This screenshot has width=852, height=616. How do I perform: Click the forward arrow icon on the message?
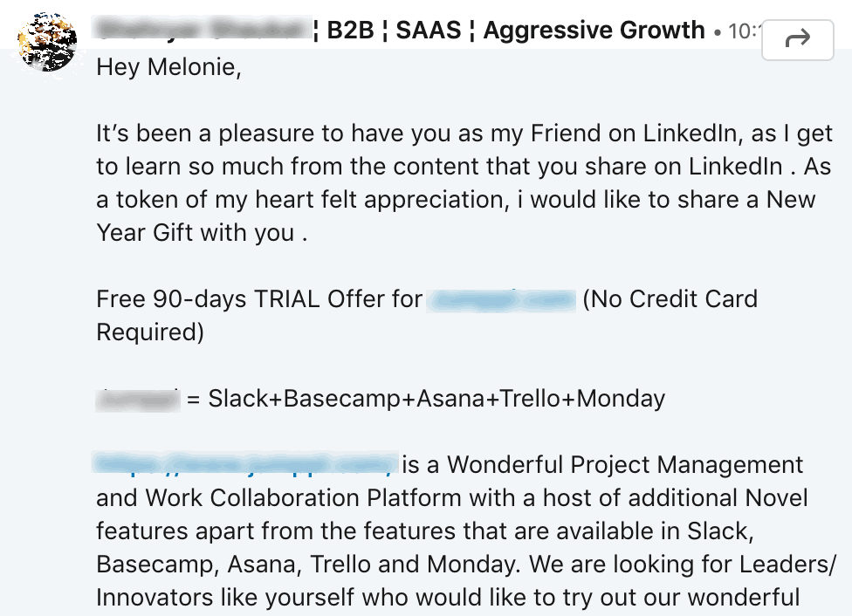[x=798, y=38]
